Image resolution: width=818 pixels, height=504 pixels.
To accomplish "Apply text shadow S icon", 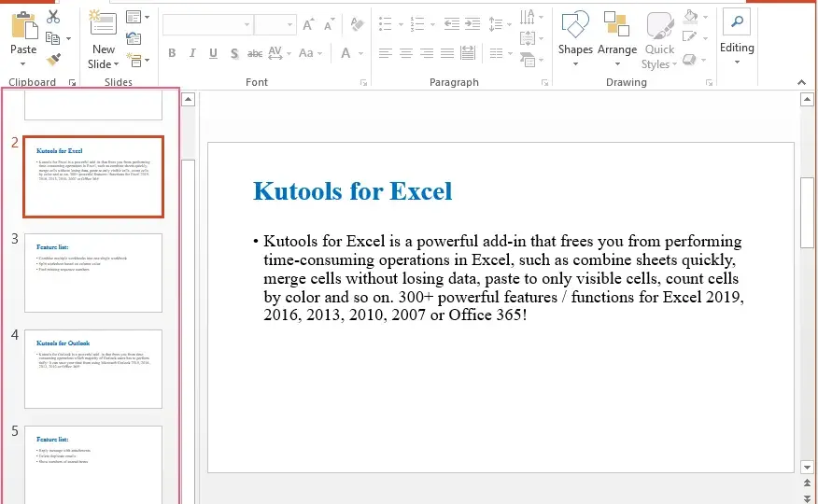I will coord(234,53).
